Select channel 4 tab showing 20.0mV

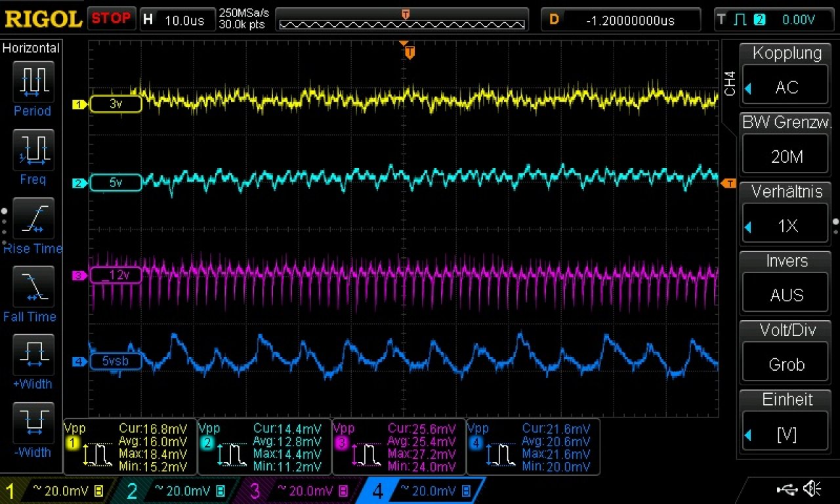tap(421, 491)
